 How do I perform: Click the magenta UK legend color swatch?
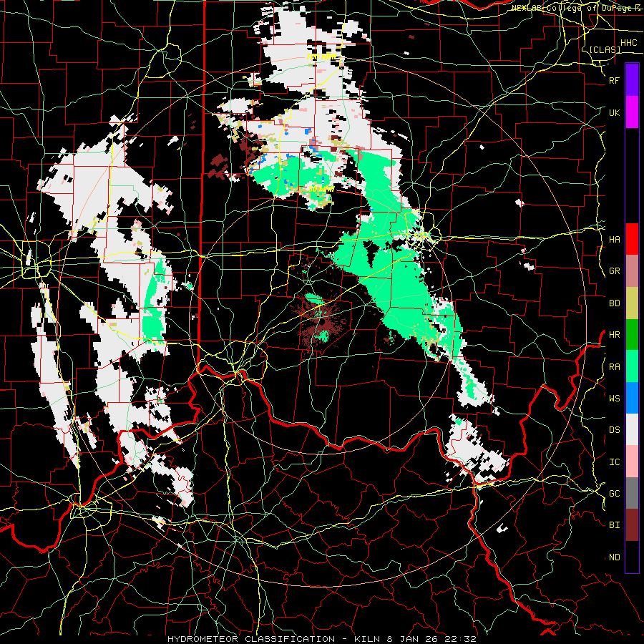[632, 112]
